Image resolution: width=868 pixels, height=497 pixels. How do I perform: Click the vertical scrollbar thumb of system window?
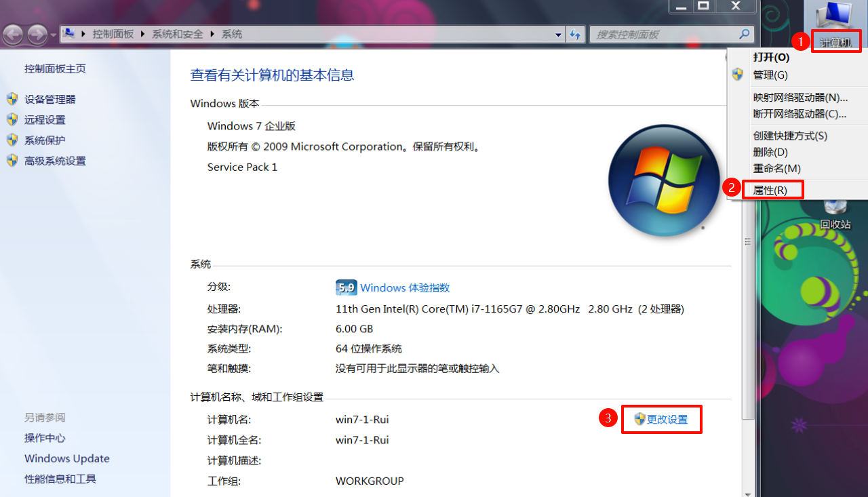click(x=748, y=242)
